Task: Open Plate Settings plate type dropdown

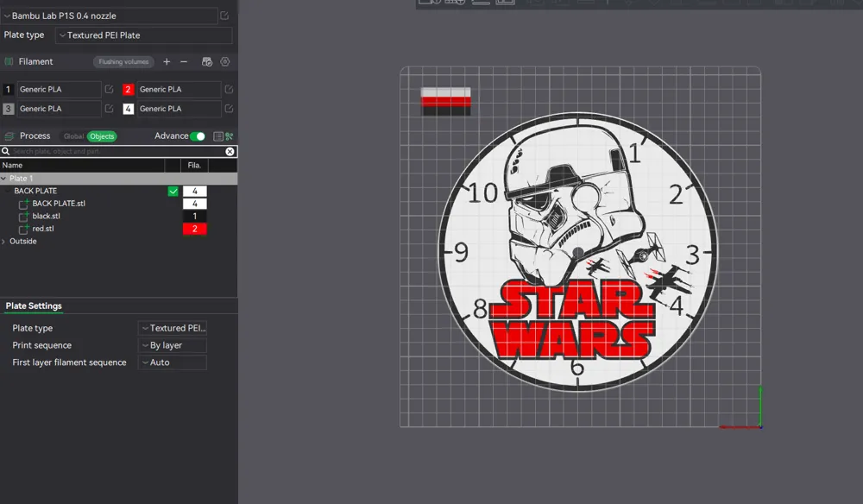Action: coord(173,328)
